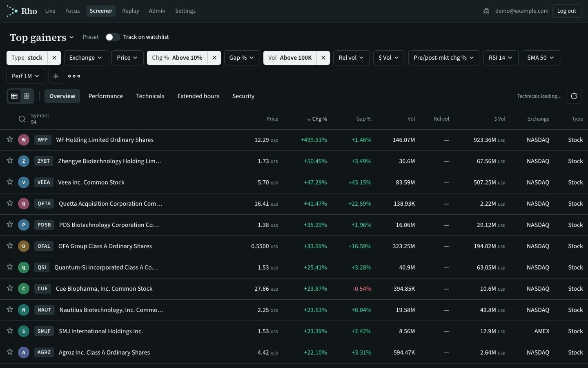Star PDSB to add to watchlist

click(x=10, y=224)
